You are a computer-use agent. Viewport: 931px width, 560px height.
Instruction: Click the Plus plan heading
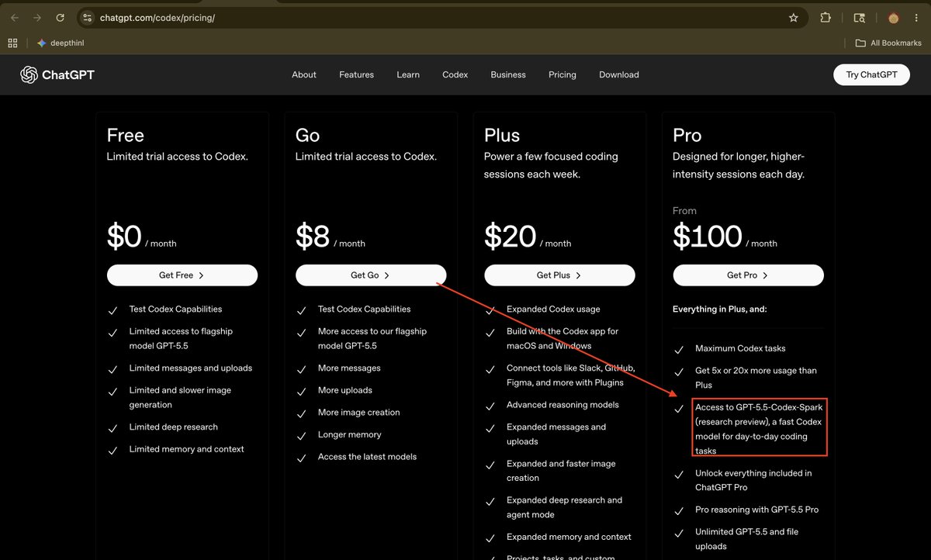pos(502,135)
